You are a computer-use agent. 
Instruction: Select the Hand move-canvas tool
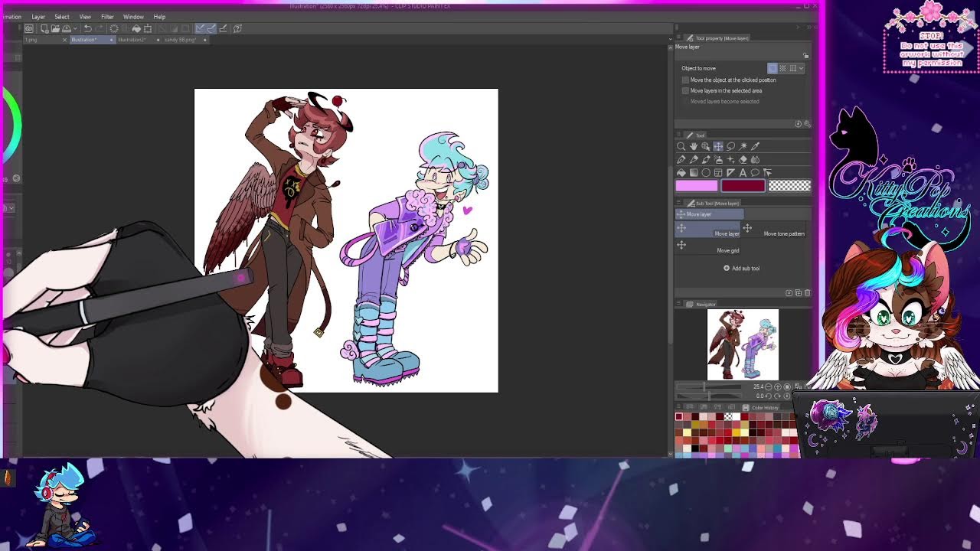point(694,146)
